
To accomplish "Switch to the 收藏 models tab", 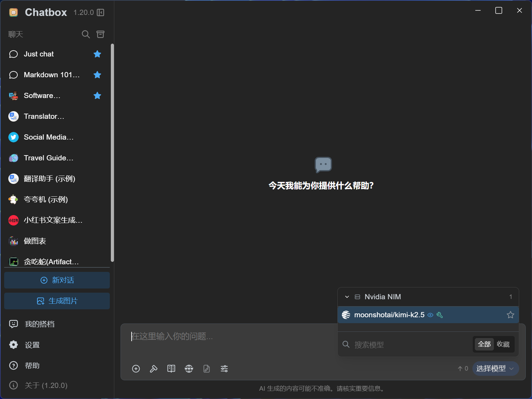I will pyautogui.click(x=504, y=344).
